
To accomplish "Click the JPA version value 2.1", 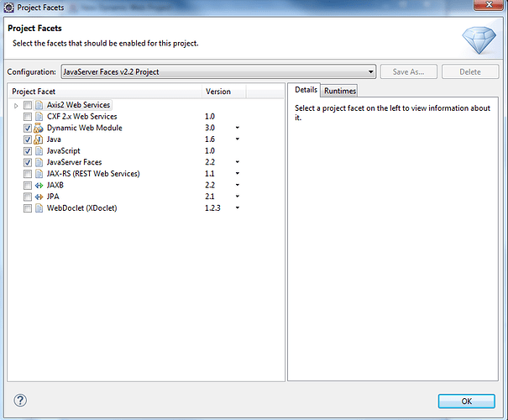I will pyautogui.click(x=210, y=197).
